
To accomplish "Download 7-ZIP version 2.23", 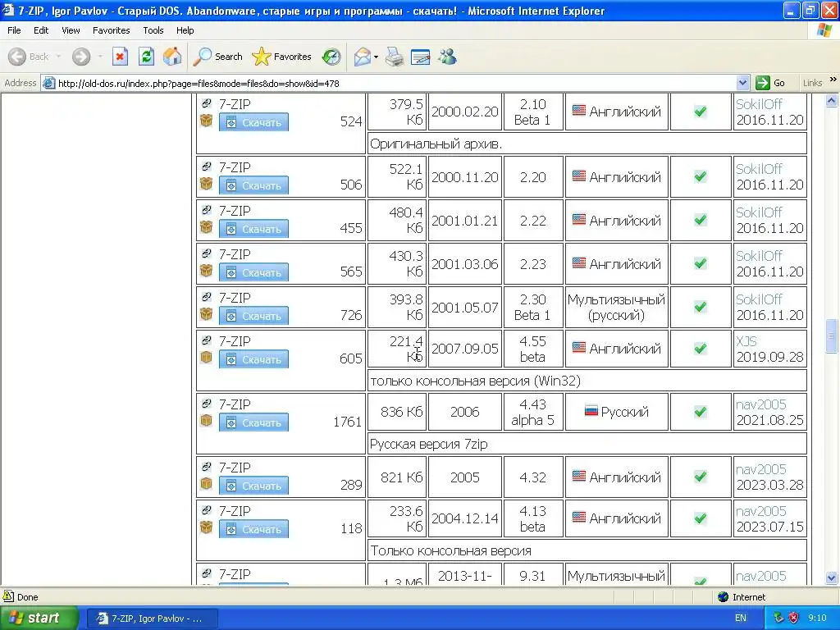I will point(253,272).
